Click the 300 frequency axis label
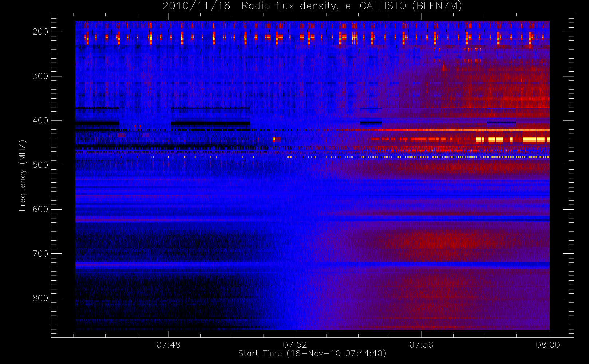Screen dimensions: 589x364 40,76
